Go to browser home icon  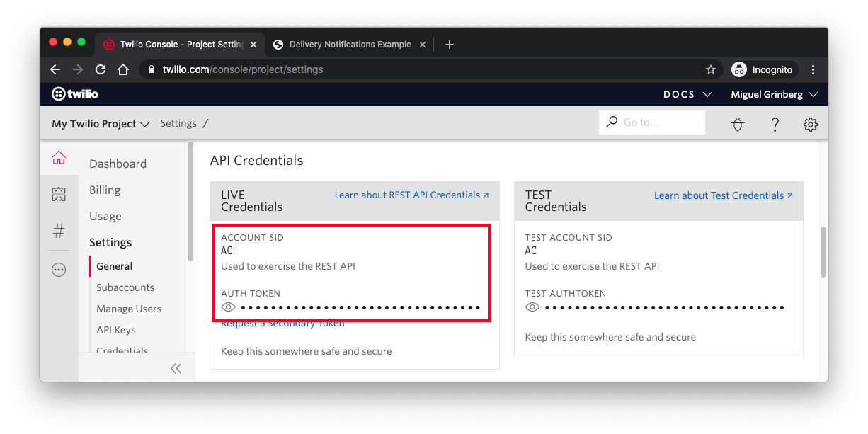click(x=123, y=69)
